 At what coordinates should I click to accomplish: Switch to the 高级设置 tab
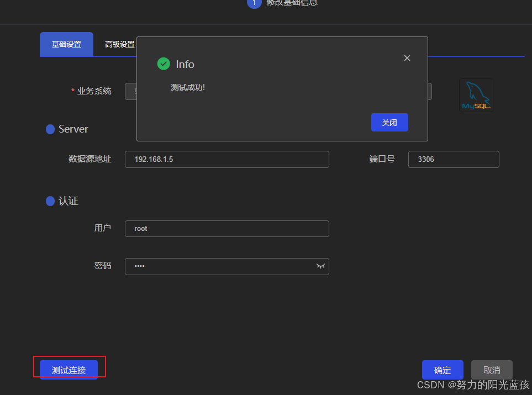pos(119,44)
